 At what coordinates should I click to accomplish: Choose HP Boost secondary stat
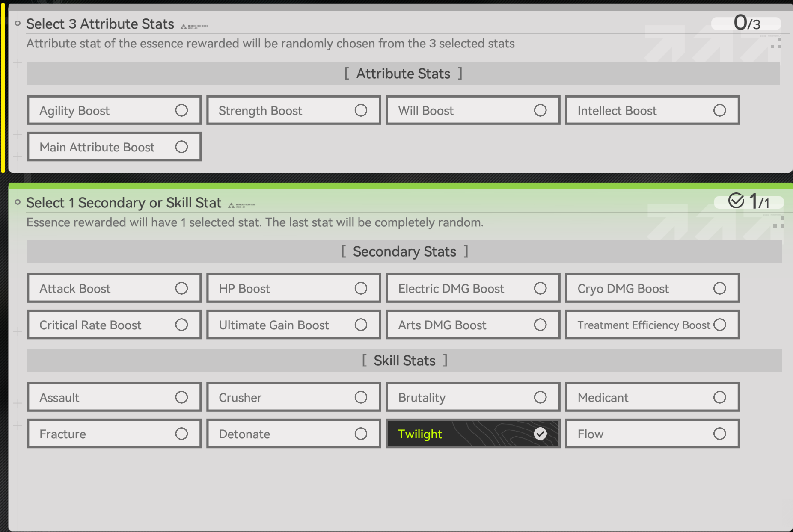point(294,288)
